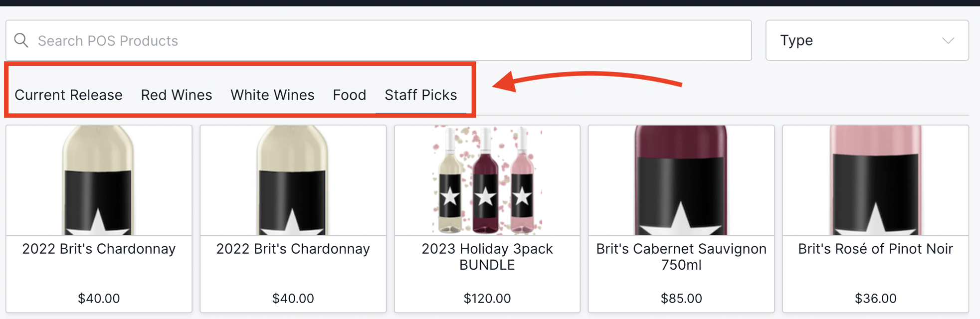Select the Red Wines category tab
The image size is (980, 319).
coord(177,95)
